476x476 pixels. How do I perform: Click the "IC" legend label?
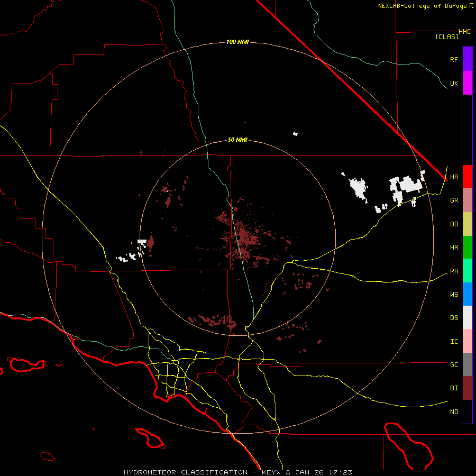click(x=454, y=342)
